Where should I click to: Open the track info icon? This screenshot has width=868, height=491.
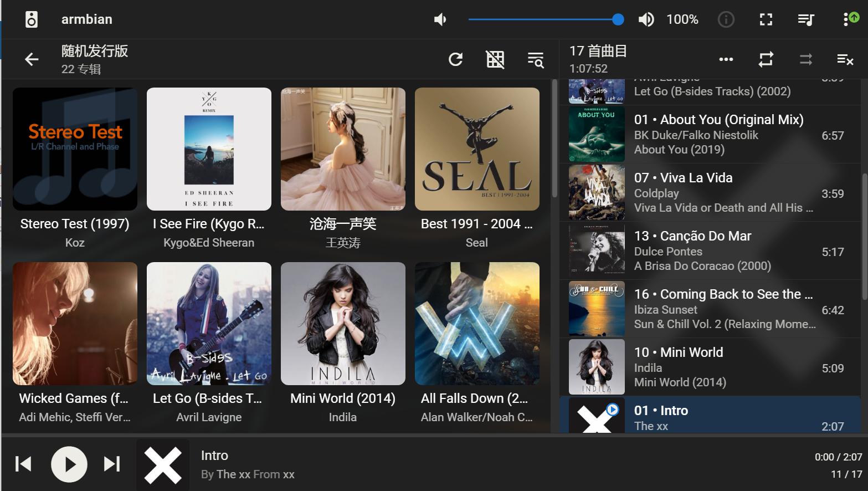tap(726, 20)
